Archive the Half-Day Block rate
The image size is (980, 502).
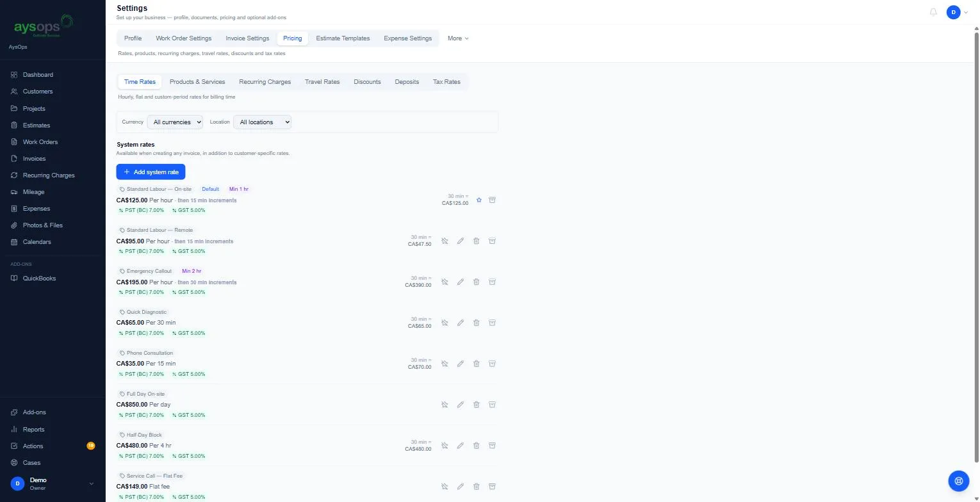coord(492,446)
